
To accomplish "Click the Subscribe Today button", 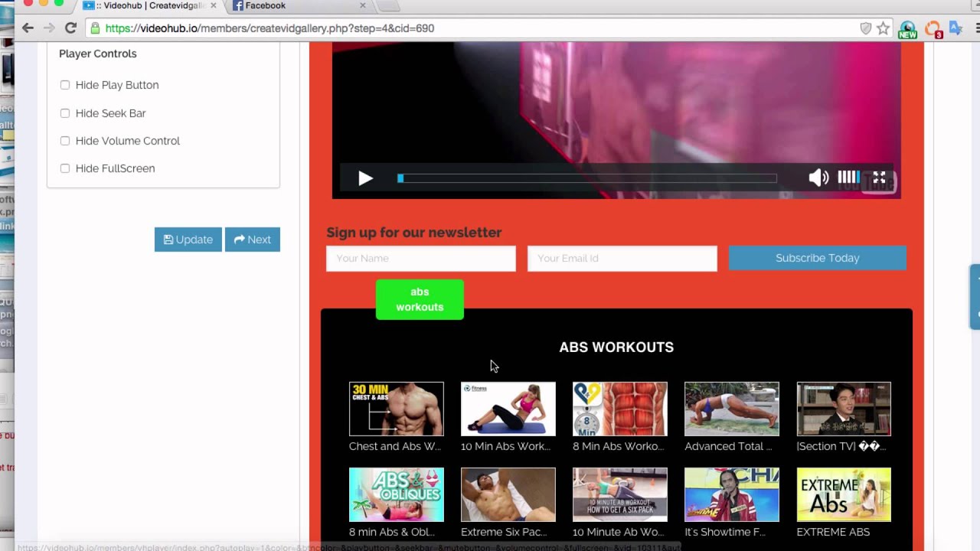I will [817, 258].
